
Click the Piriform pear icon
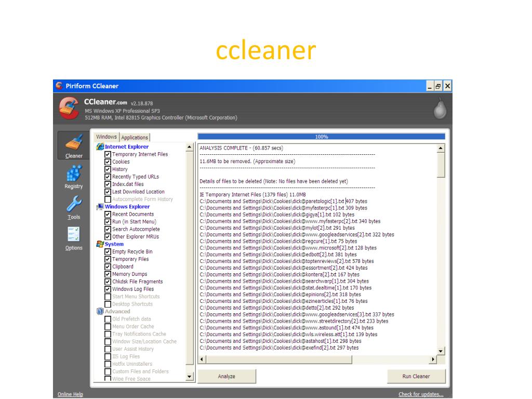(440, 109)
